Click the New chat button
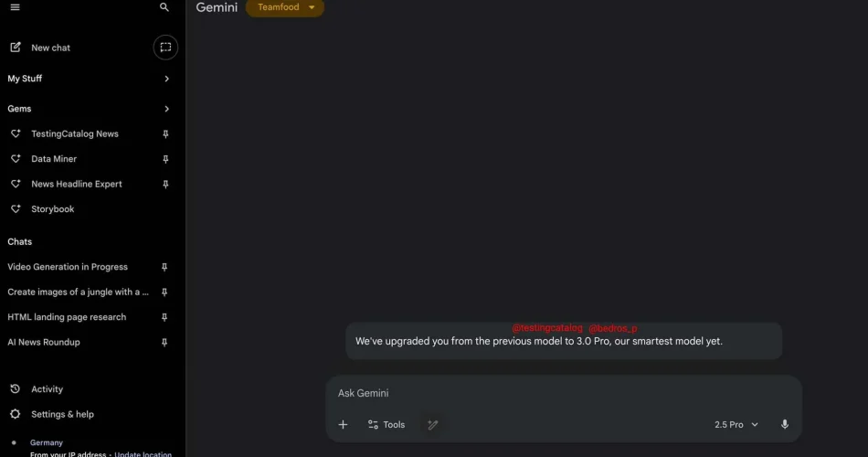Viewport: 868px width, 457px height. click(50, 48)
